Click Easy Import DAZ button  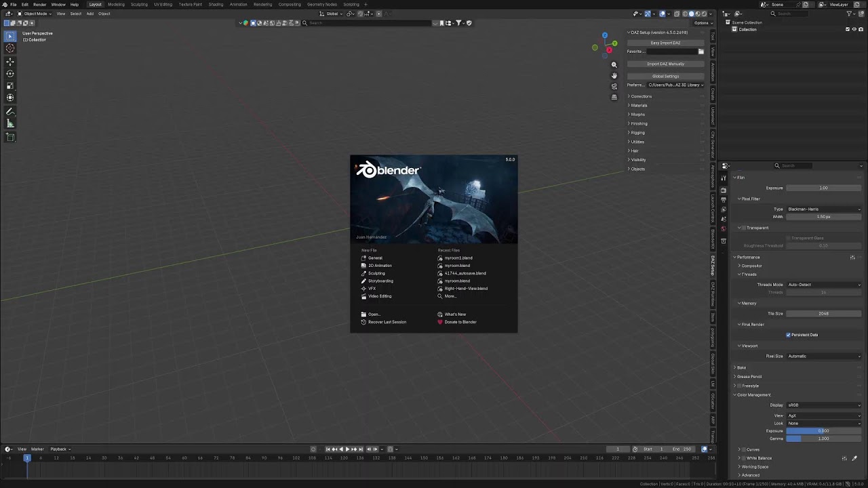click(665, 43)
